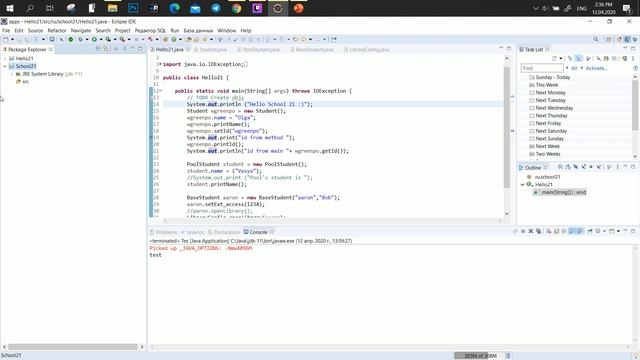
Task: Toggle Scroll Lock in Console toolbar
Action: (556, 231)
